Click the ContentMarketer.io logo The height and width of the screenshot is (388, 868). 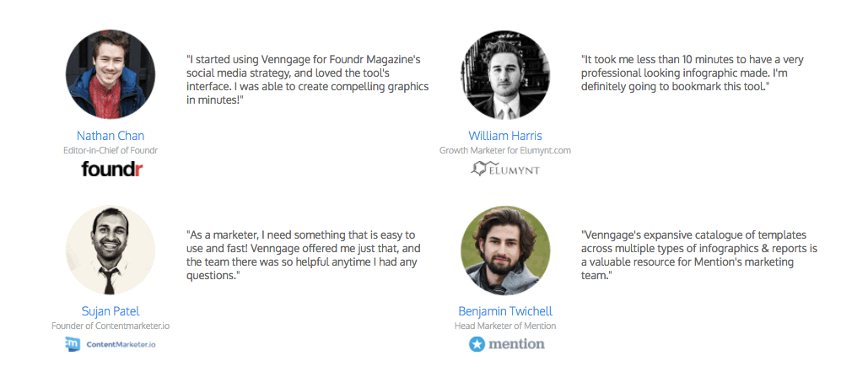(111, 344)
